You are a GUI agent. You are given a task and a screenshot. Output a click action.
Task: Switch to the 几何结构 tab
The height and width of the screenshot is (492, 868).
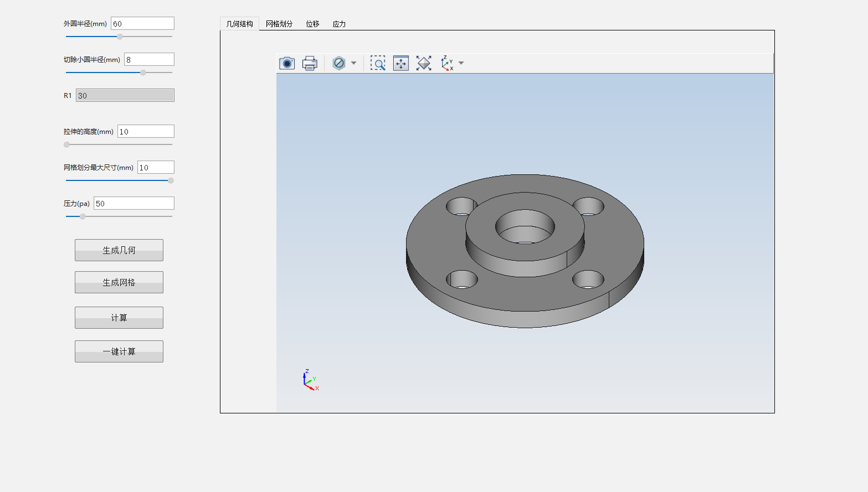click(240, 24)
